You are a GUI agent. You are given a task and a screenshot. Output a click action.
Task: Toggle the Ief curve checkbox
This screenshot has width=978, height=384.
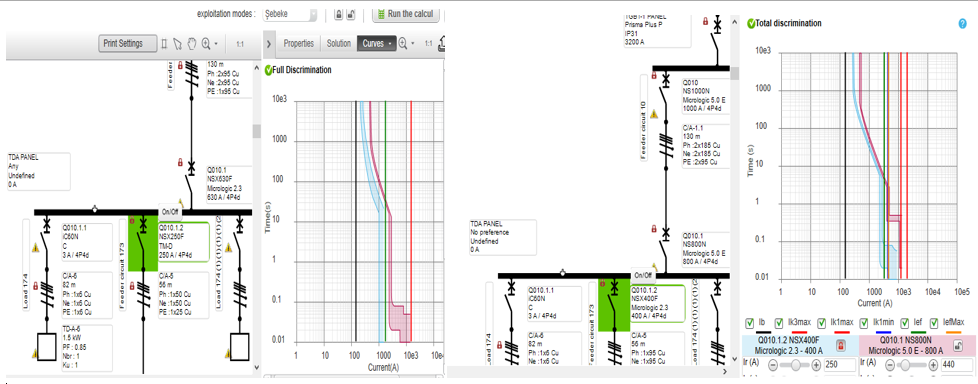(x=905, y=323)
